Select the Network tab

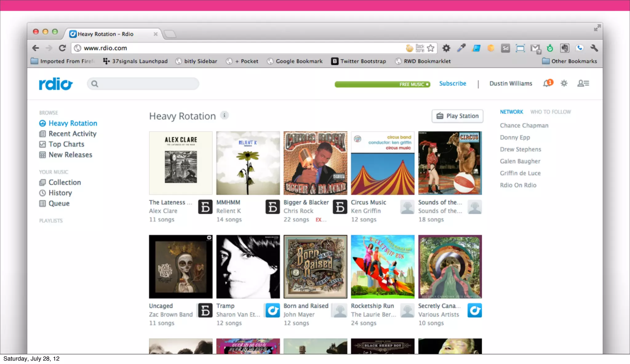point(511,112)
